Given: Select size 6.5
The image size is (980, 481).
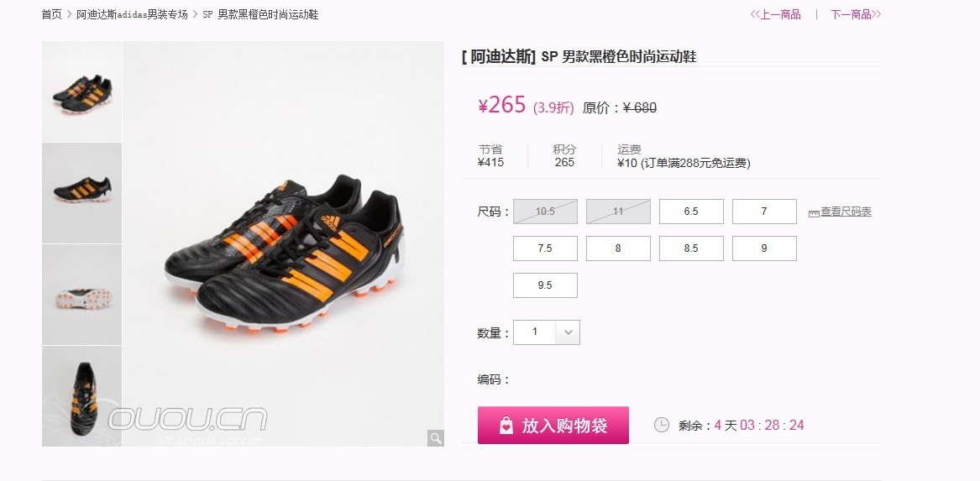Looking at the screenshot, I should 691,212.
